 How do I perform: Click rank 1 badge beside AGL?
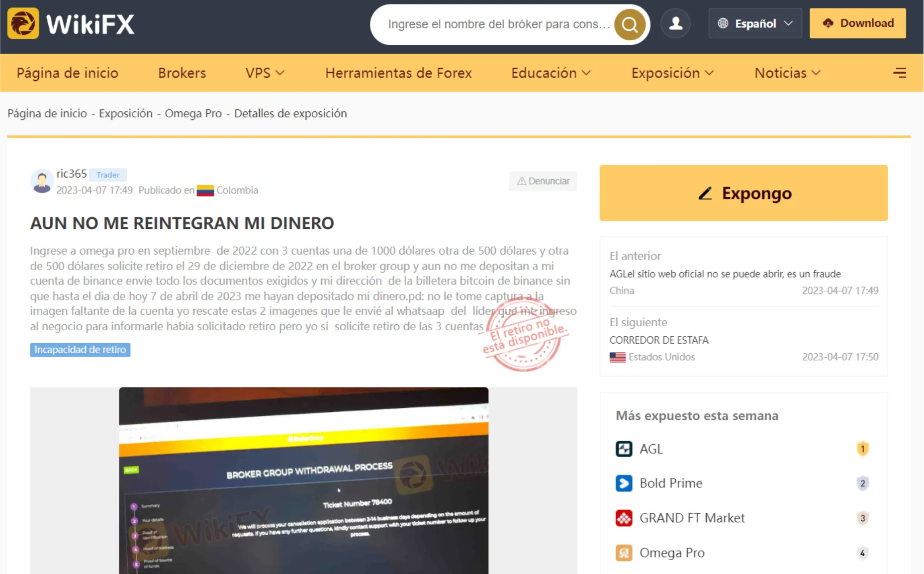tap(863, 449)
